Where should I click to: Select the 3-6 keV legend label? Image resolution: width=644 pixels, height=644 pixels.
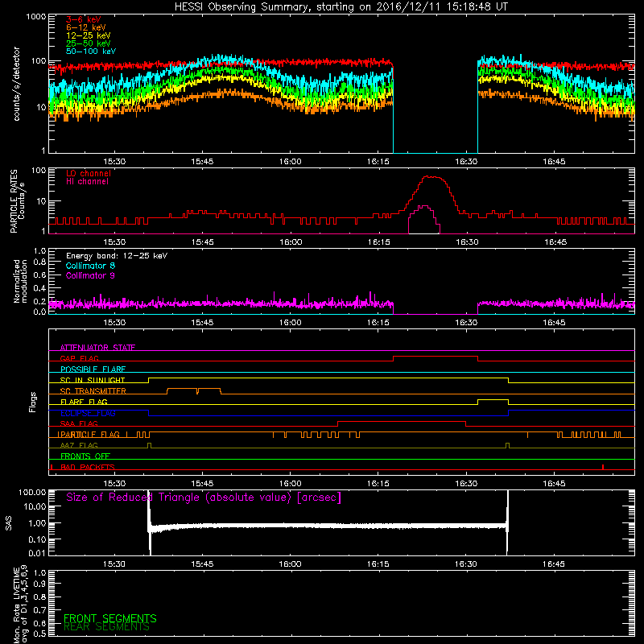tap(84, 19)
